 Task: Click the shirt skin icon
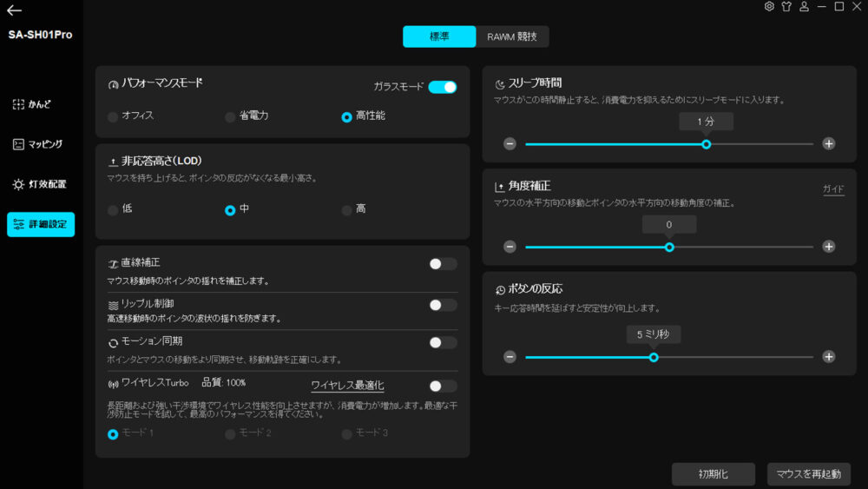(x=786, y=7)
